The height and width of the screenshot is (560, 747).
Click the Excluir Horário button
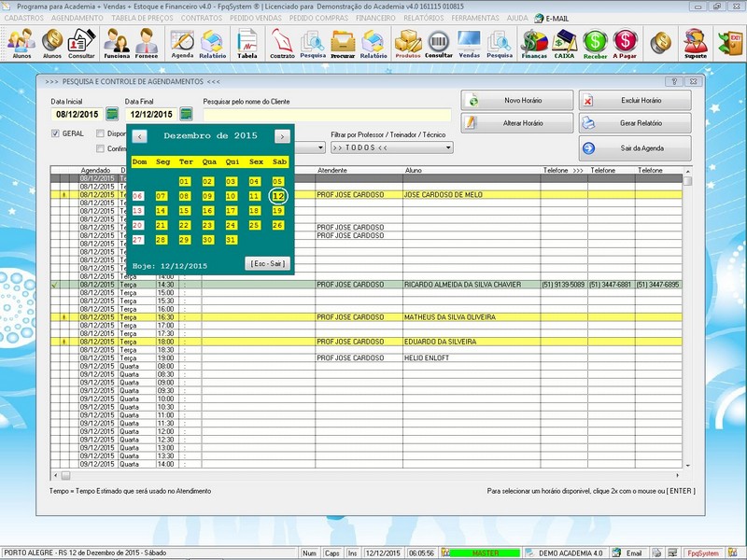tap(635, 101)
